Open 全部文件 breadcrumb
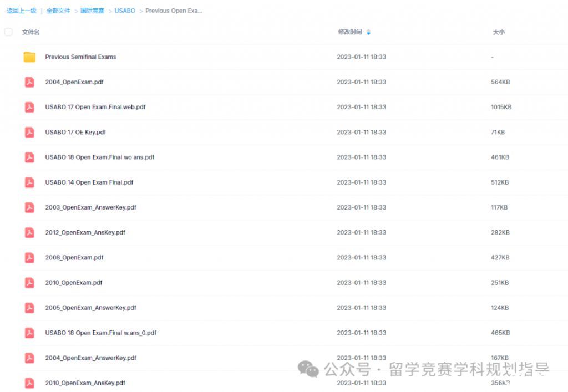The image size is (568, 392). (58, 11)
